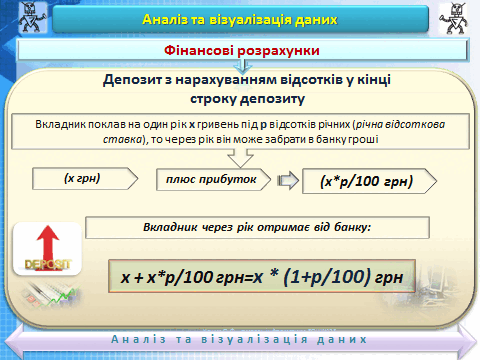Click the red DEPOSIT arrow image

[x=47, y=249]
